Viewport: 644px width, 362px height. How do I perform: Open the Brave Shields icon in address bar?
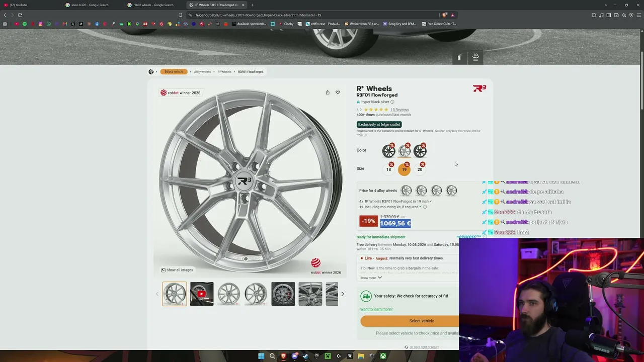[x=445, y=15]
